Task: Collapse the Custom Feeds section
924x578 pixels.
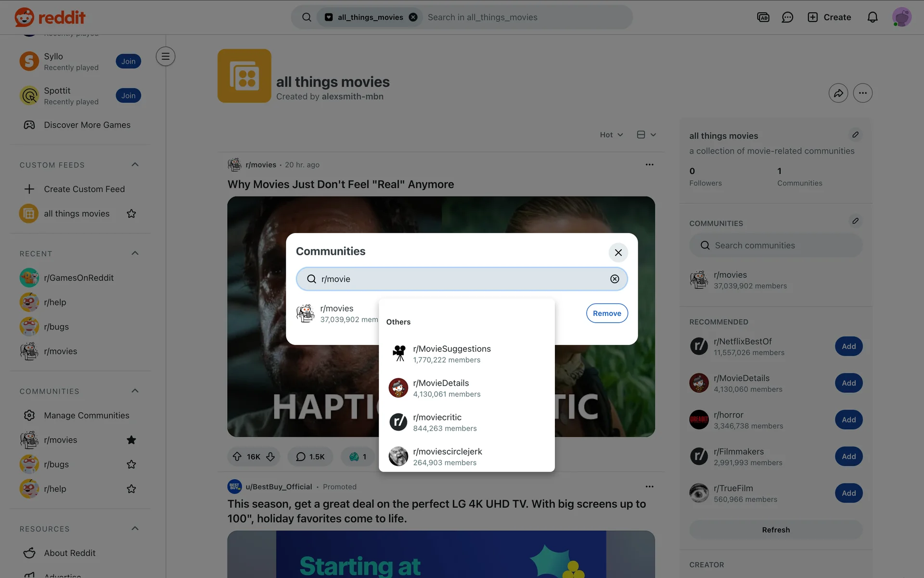Action: point(135,165)
